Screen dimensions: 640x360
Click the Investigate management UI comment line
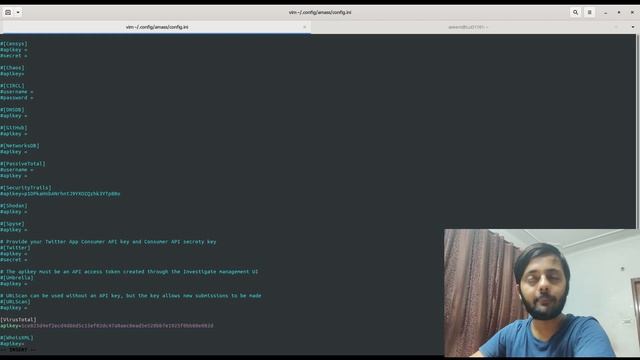tap(129, 272)
